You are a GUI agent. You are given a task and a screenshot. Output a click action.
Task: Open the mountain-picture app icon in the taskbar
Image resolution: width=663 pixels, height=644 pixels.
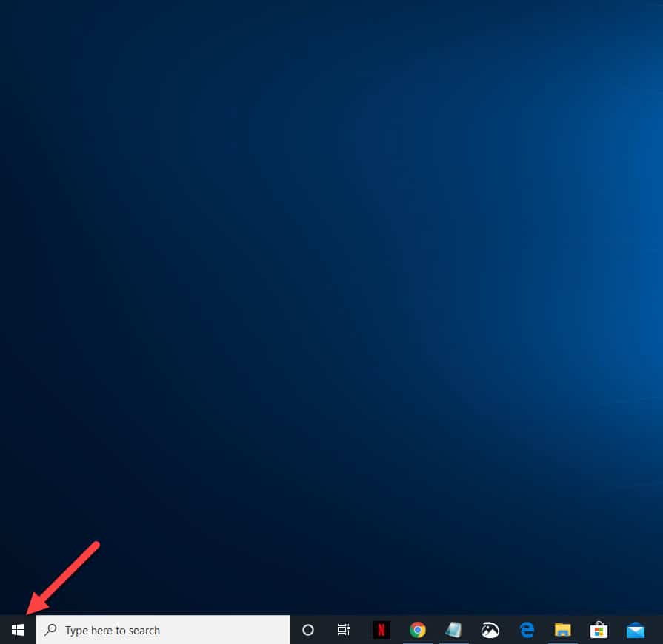tap(490, 630)
